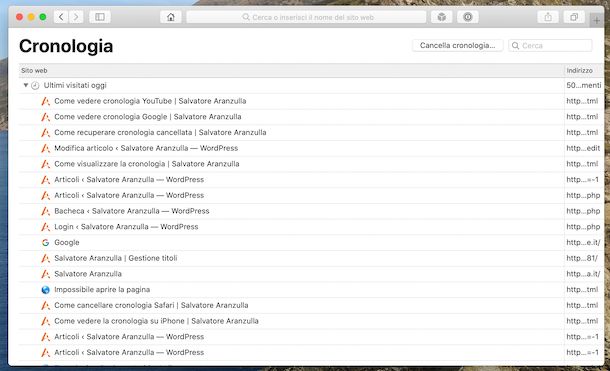The image size is (610, 371).
Task: Click address cell of Modifica articolo row
Action: pyautogui.click(x=583, y=148)
